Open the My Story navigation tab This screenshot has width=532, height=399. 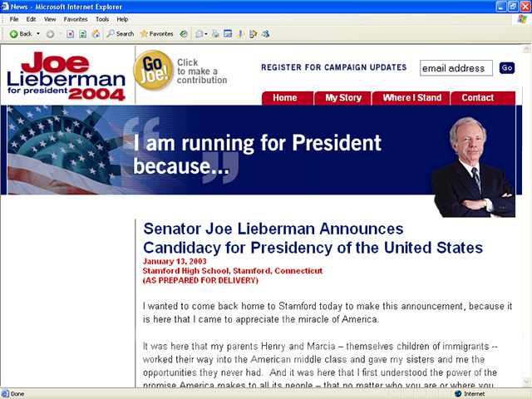343,98
